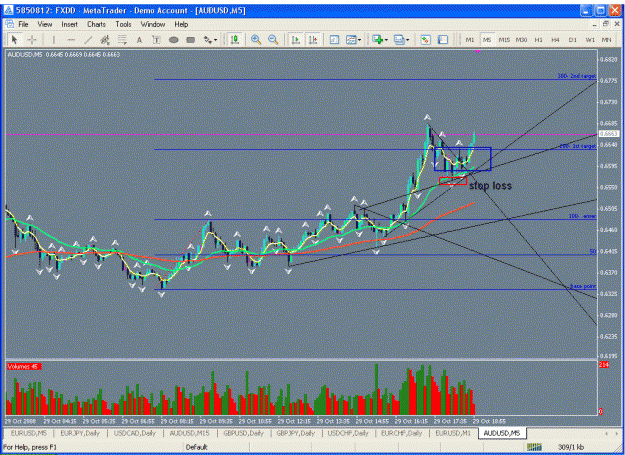Switch to the M1 timeframe

(x=470, y=40)
